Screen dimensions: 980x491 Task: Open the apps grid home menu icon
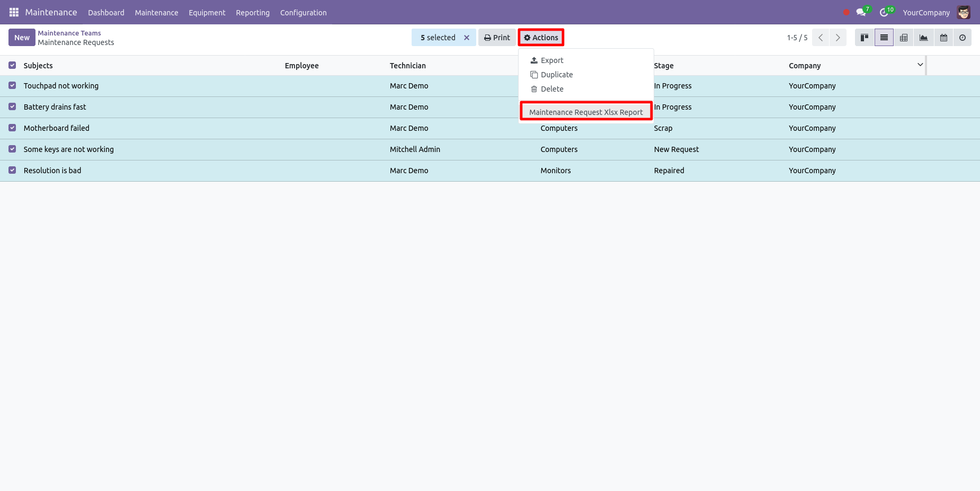(x=14, y=12)
